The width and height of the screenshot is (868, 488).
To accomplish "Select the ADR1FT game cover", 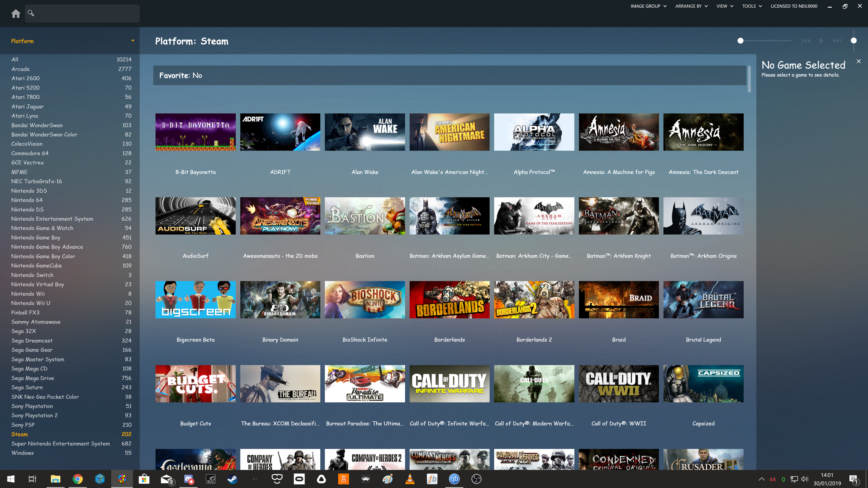I will (x=280, y=132).
